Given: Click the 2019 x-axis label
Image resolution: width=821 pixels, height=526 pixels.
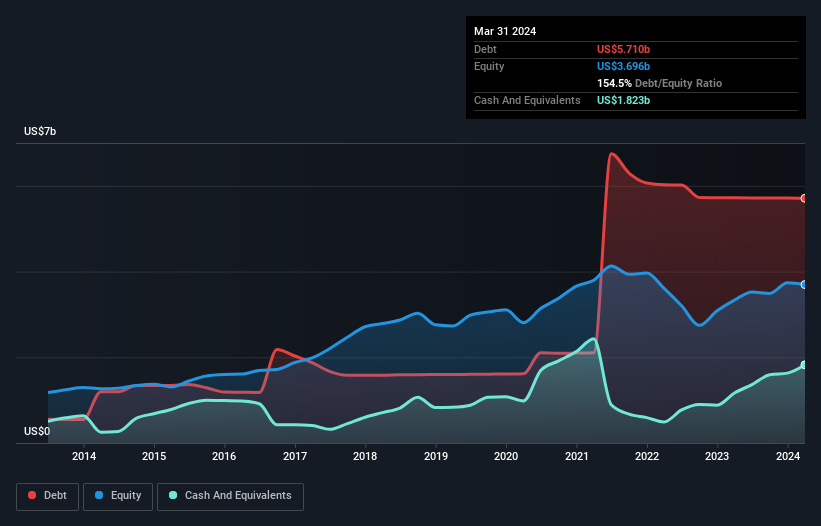Looking at the screenshot, I should tap(436, 456).
